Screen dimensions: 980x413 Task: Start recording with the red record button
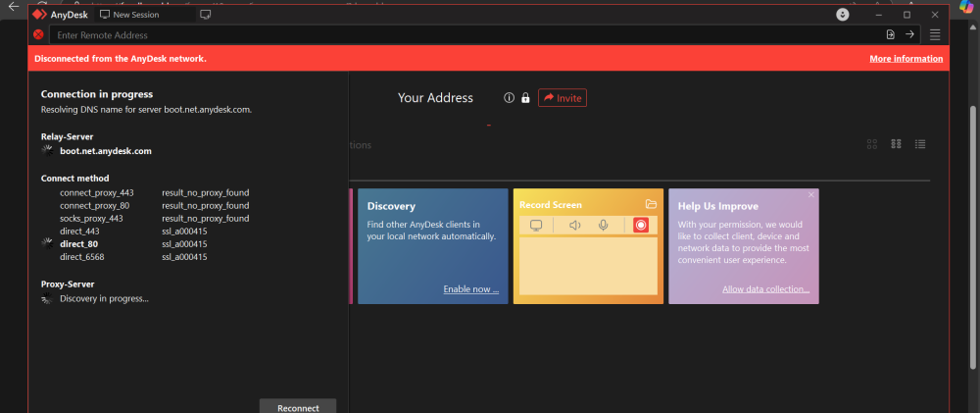[x=641, y=226]
